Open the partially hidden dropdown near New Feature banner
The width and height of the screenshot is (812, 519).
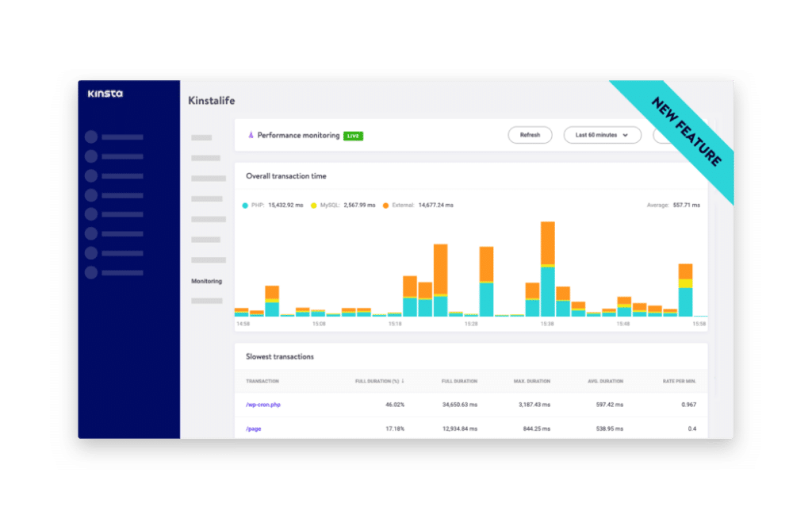660,135
